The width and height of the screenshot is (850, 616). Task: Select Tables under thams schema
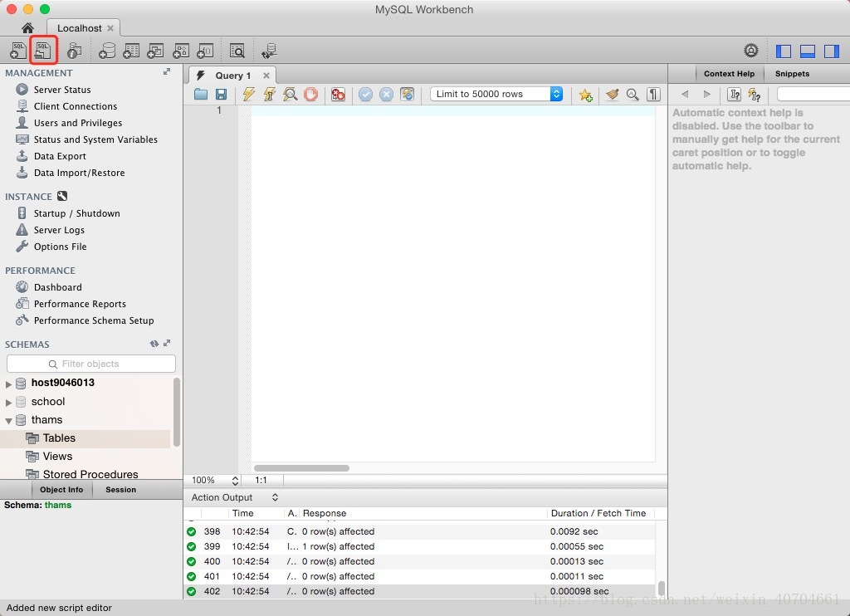59,438
